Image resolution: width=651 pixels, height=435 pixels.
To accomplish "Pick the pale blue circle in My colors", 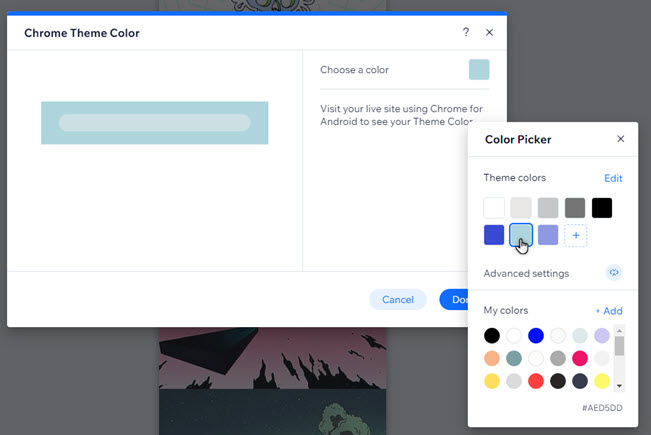I will [x=580, y=335].
